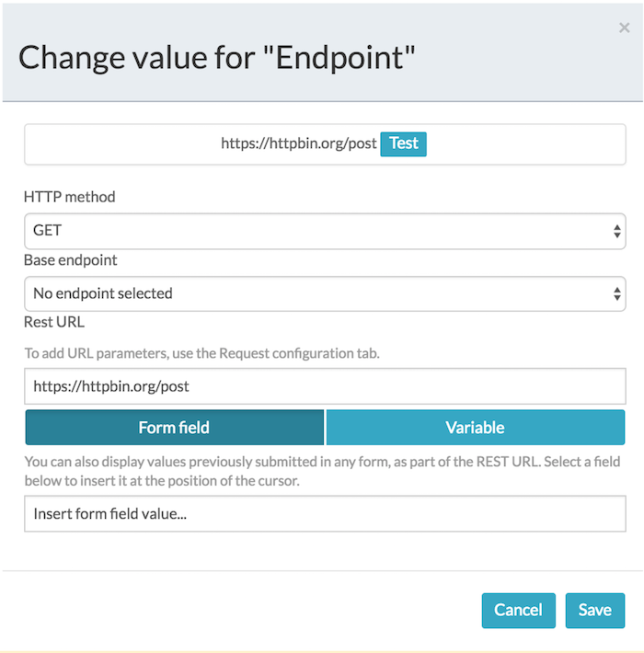Close the dialog with the X icon
The image size is (644, 653).
pyautogui.click(x=624, y=29)
